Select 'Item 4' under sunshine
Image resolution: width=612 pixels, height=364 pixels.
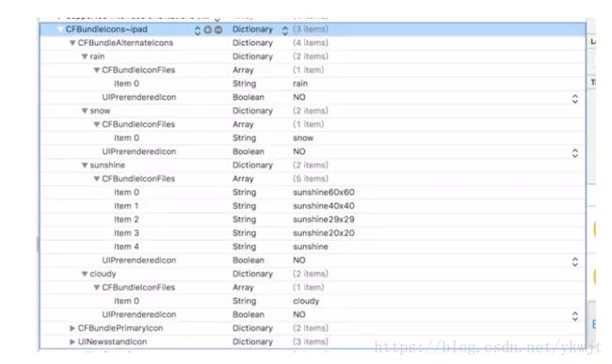coord(126,246)
